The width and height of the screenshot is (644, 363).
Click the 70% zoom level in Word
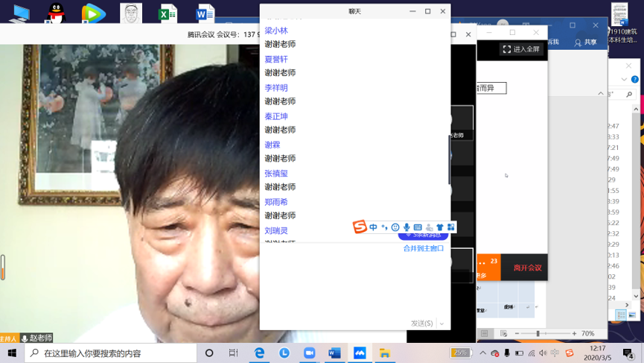coord(587,333)
